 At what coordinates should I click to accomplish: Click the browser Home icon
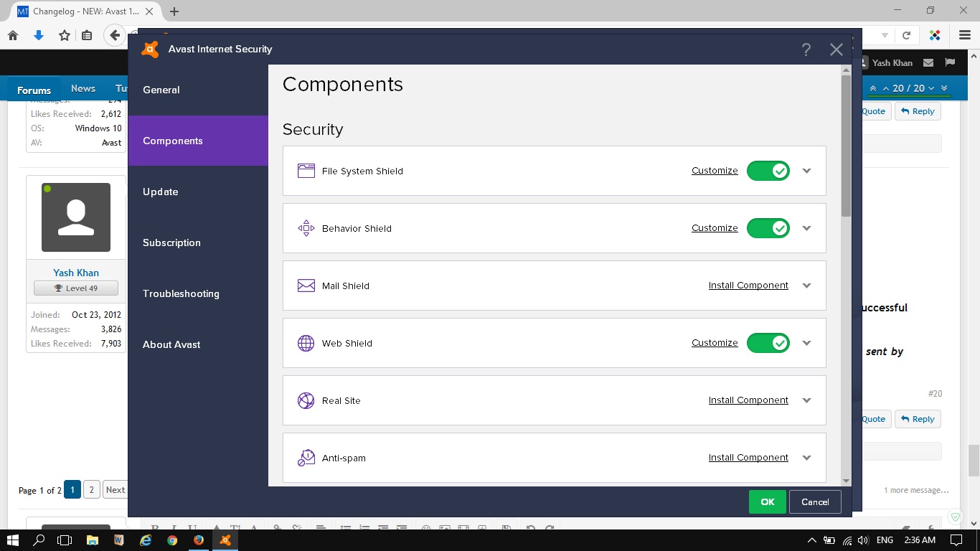13,35
